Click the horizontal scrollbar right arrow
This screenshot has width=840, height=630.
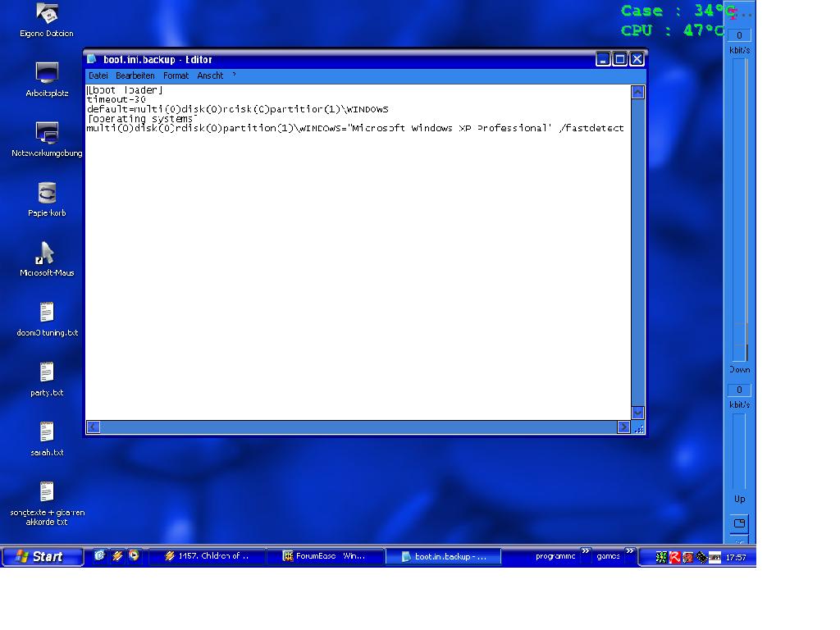pyautogui.click(x=623, y=427)
